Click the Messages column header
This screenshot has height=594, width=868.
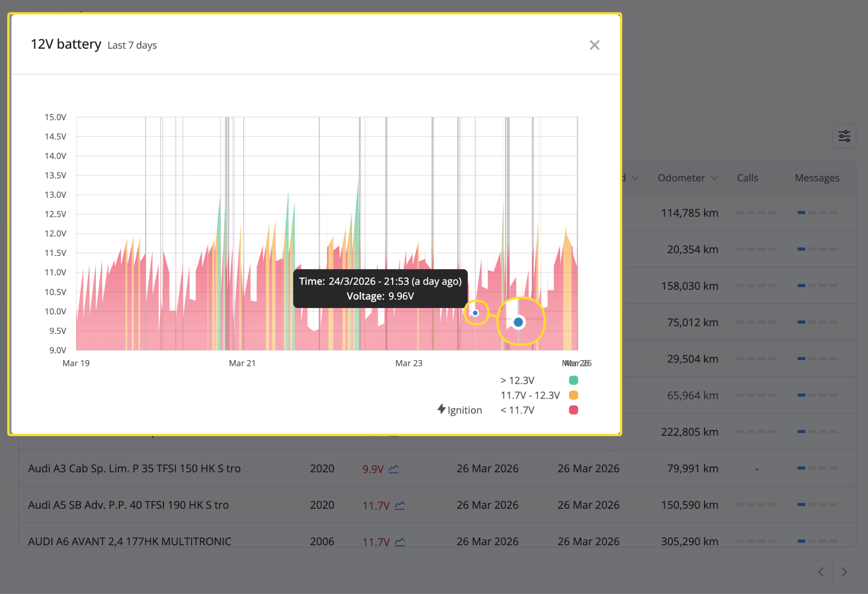pos(817,178)
